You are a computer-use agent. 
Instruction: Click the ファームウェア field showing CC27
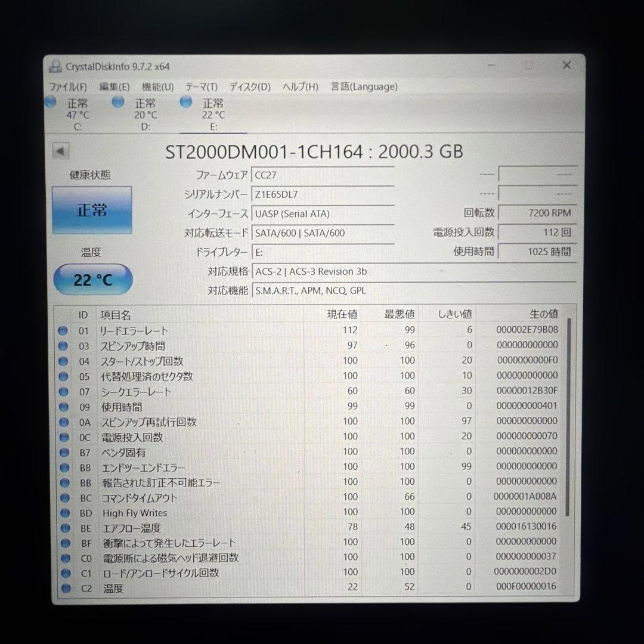323,175
